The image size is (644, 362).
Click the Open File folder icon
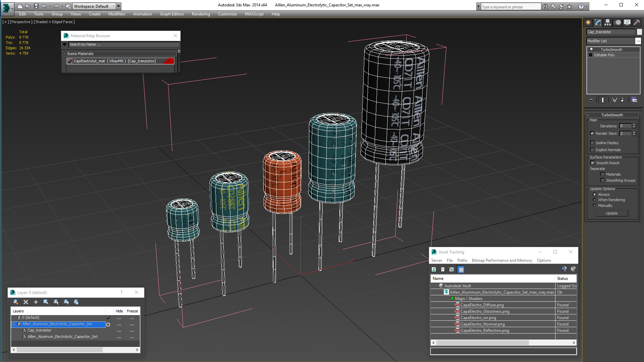click(x=28, y=6)
